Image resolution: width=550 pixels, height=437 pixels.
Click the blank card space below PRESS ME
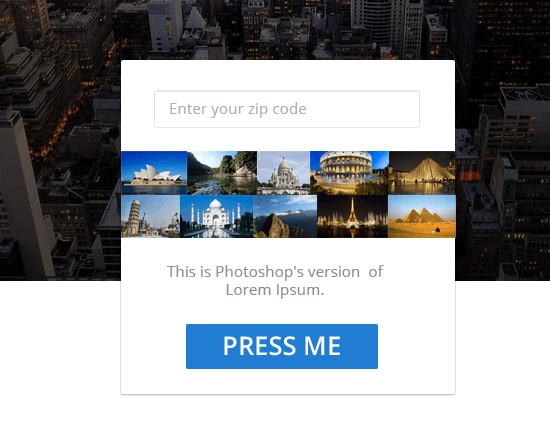(288, 381)
